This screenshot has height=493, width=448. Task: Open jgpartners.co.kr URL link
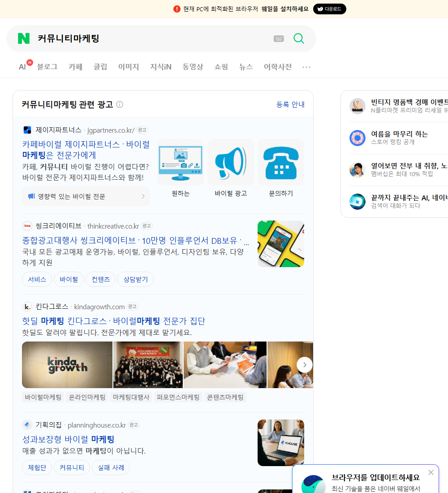tap(111, 130)
